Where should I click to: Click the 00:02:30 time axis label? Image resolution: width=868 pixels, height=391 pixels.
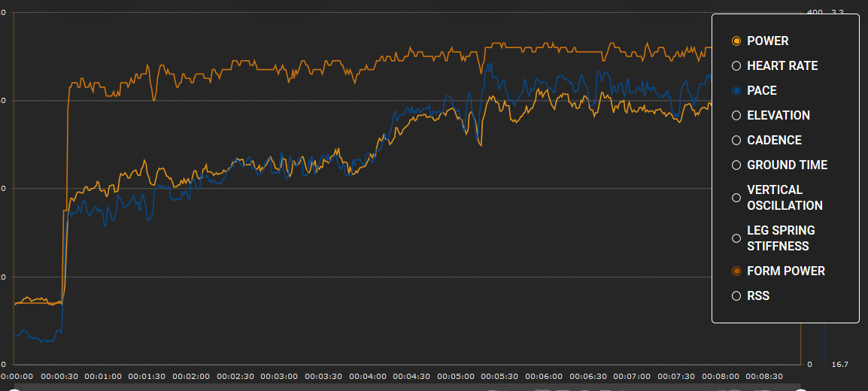pos(235,376)
